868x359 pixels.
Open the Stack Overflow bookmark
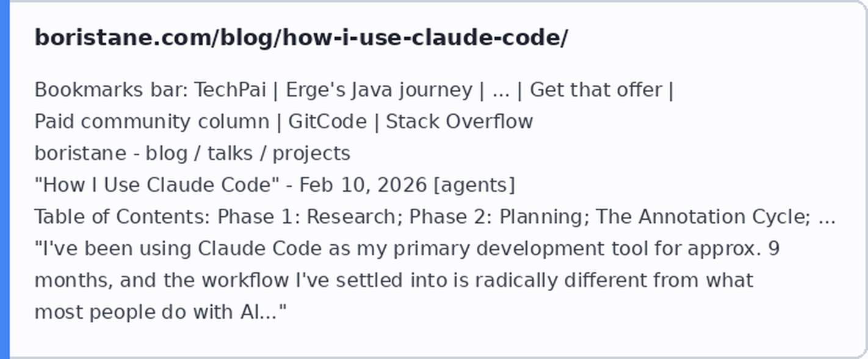coord(460,121)
